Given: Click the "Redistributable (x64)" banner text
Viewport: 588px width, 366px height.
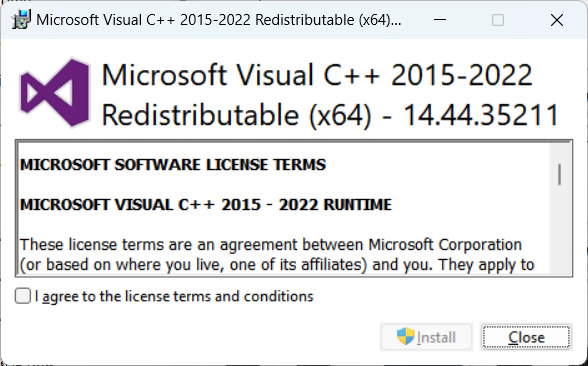Looking at the screenshot, I should tap(237, 115).
